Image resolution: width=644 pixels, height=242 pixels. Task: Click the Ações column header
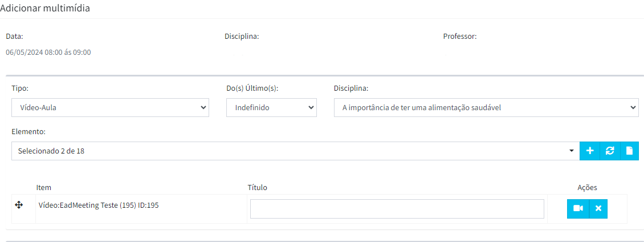click(x=588, y=188)
